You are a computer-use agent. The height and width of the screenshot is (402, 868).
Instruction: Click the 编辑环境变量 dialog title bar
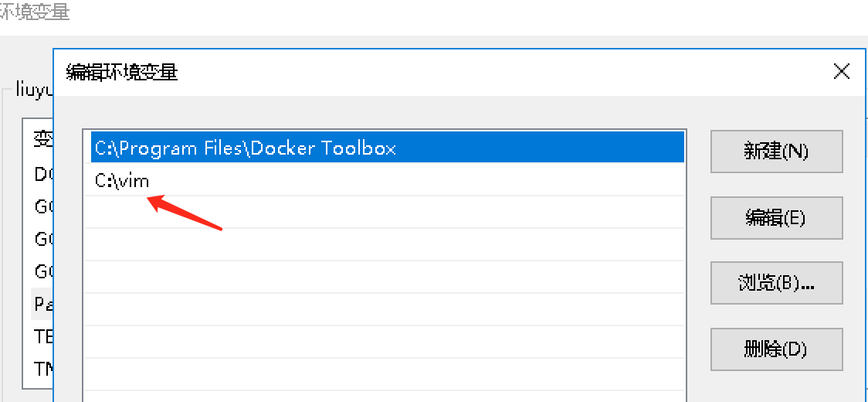point(386,73)
